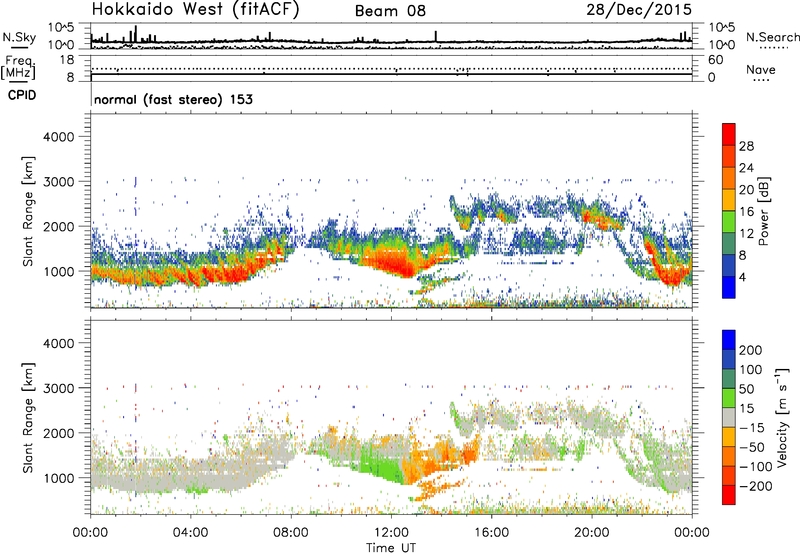Screen dimensions: 800x554
Task: Click the 12:00 time tick label
Action: 391,533
